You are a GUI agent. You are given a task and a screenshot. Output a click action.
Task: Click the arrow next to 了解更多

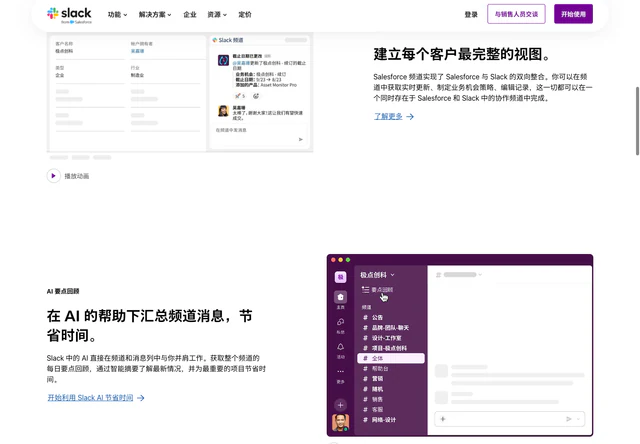coord(410,117)
